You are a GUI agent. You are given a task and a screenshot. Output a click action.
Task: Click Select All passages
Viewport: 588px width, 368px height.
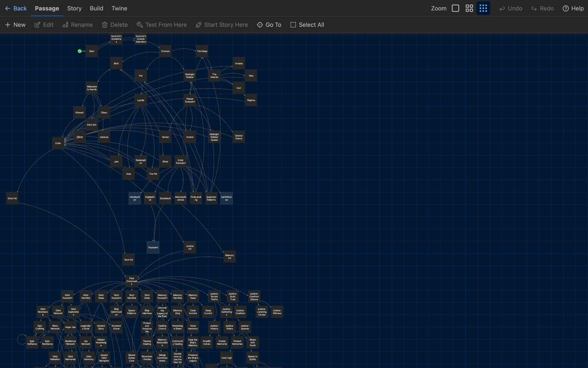307,25
